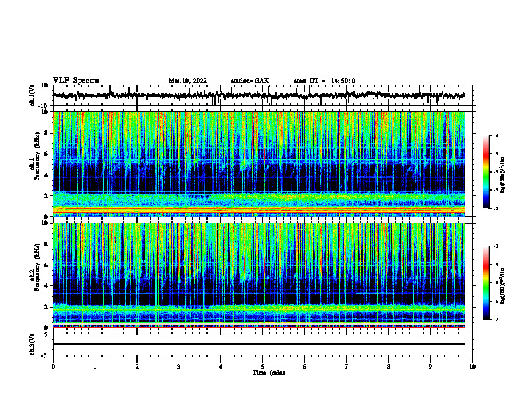Click the time axis tick label "5"
532x411 pixels.
point(263,367)
